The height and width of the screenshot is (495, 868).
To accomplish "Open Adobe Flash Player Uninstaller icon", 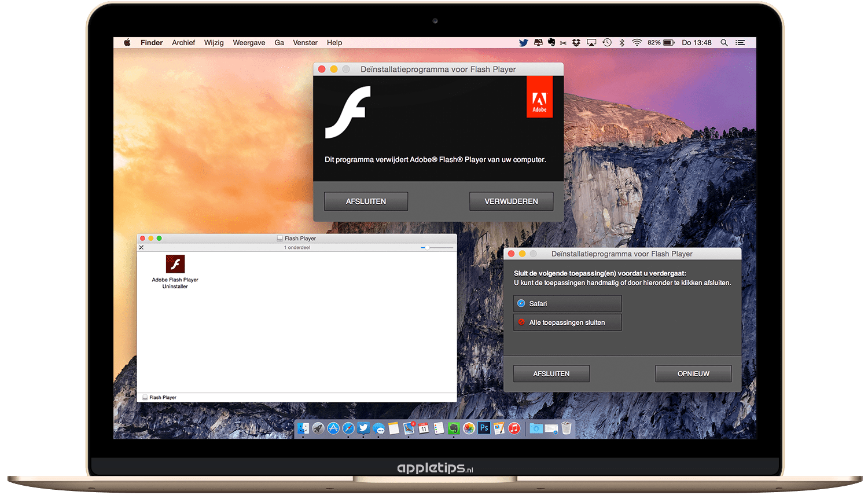I will (x=175, y=264).
